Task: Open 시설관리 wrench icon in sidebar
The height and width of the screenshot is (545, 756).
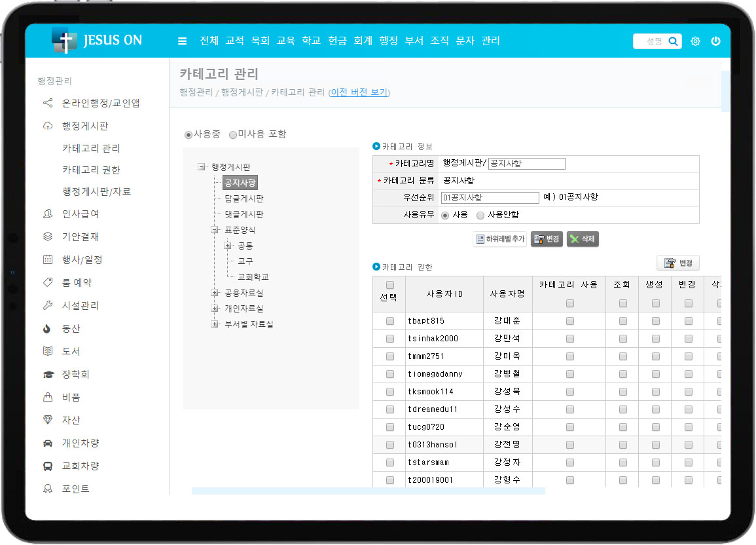Action: [47, 305]
